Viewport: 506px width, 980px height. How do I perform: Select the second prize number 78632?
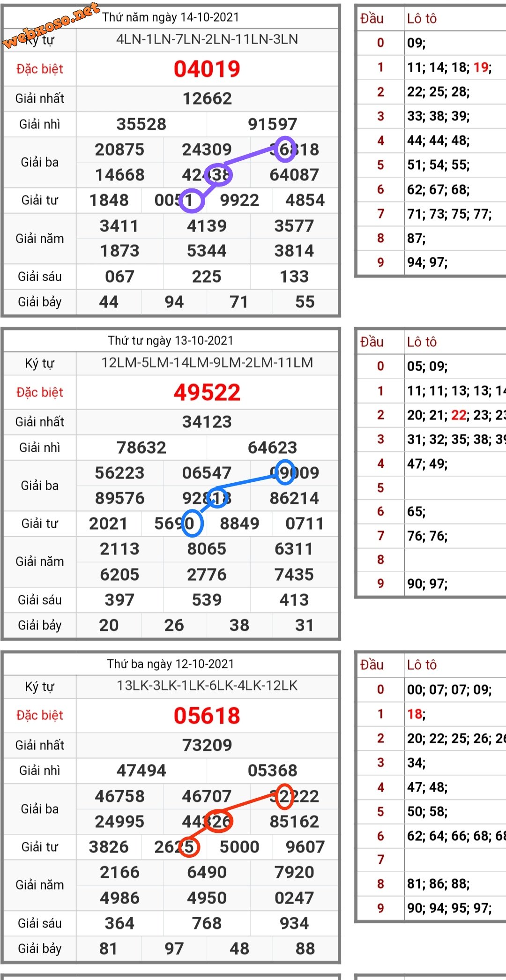point(141,448)
